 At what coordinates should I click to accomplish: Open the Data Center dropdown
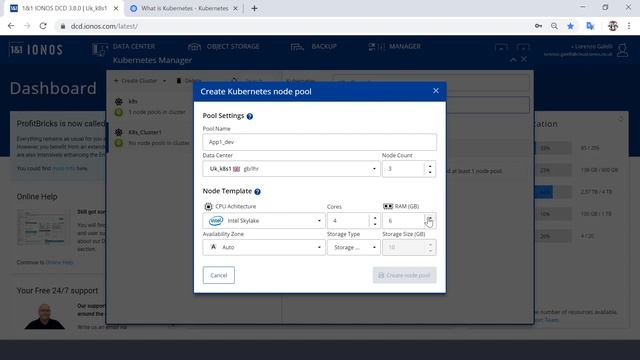click(291, 169)
